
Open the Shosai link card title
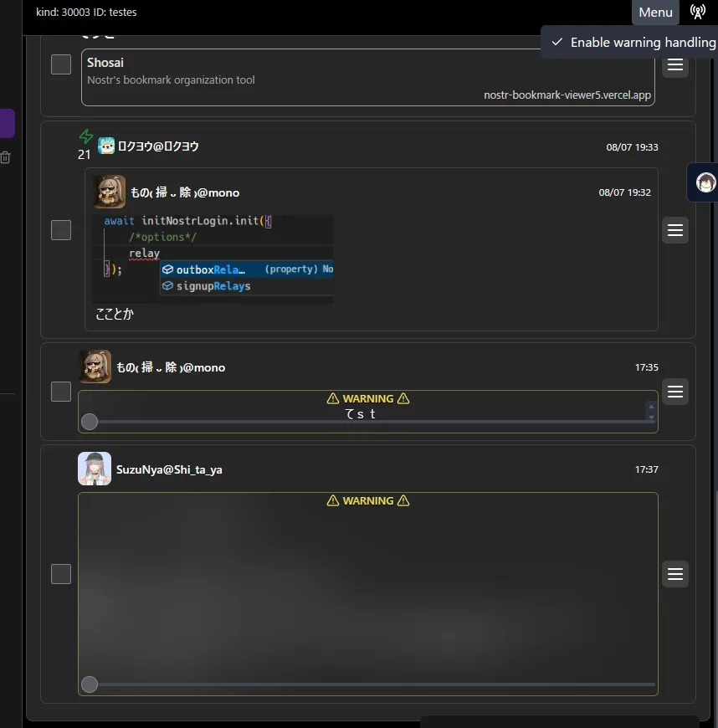click(x=105, y=63)
